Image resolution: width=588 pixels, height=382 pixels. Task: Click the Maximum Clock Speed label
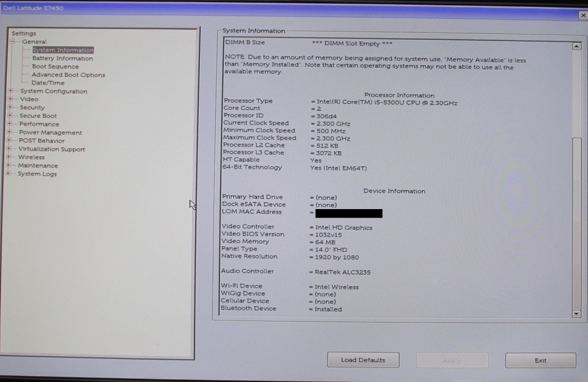click(x=260, y=138)
